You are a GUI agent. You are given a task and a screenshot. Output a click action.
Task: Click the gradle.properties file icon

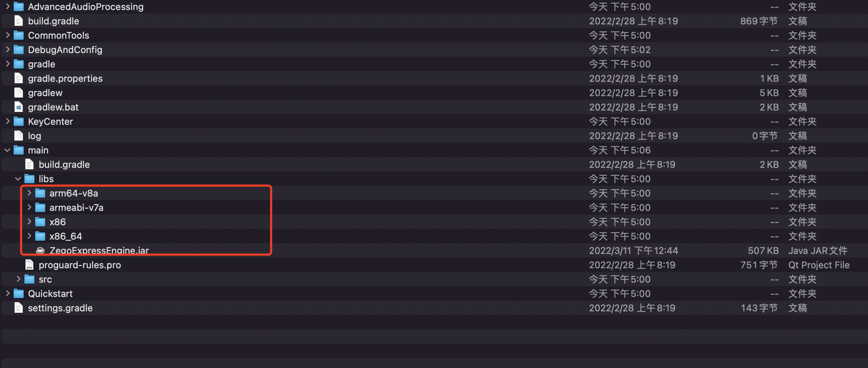pos(19,78)
